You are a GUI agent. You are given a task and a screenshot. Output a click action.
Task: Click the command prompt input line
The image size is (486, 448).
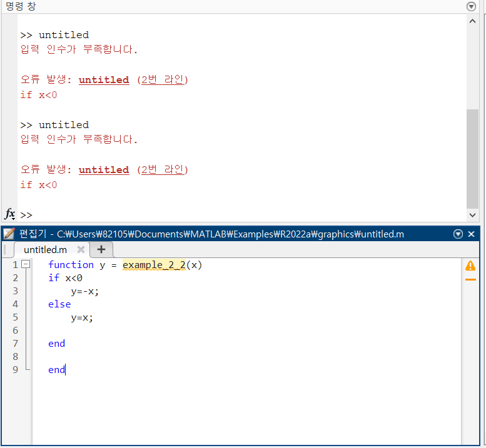click(242, 215)
